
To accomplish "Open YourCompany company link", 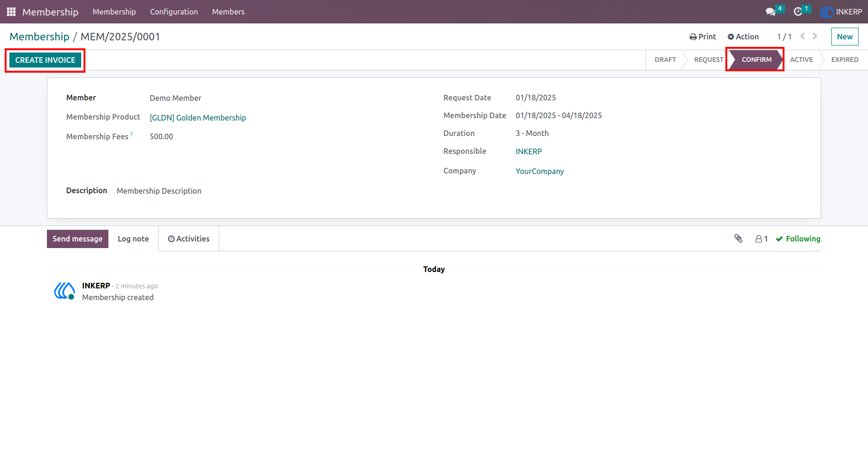I will (540, 171).
